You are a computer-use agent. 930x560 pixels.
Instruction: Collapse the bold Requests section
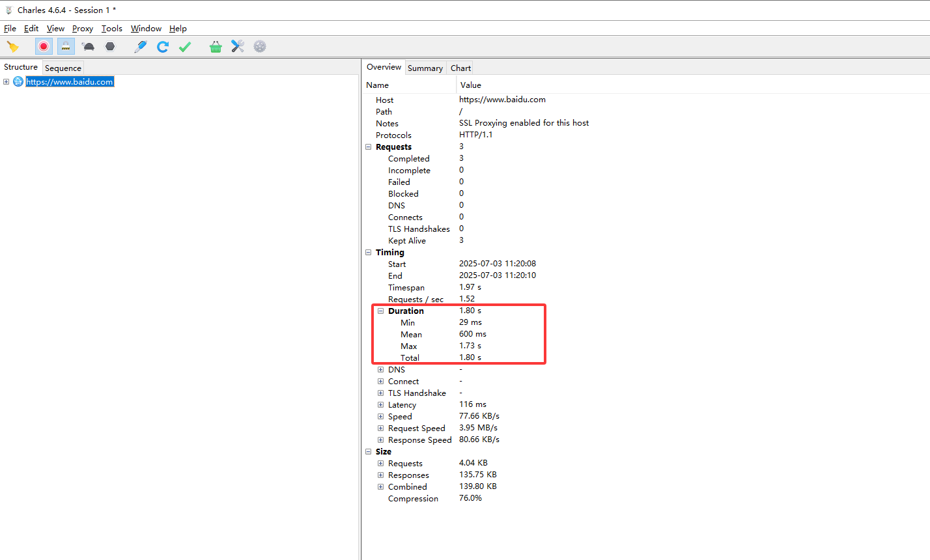coord(369,147)
